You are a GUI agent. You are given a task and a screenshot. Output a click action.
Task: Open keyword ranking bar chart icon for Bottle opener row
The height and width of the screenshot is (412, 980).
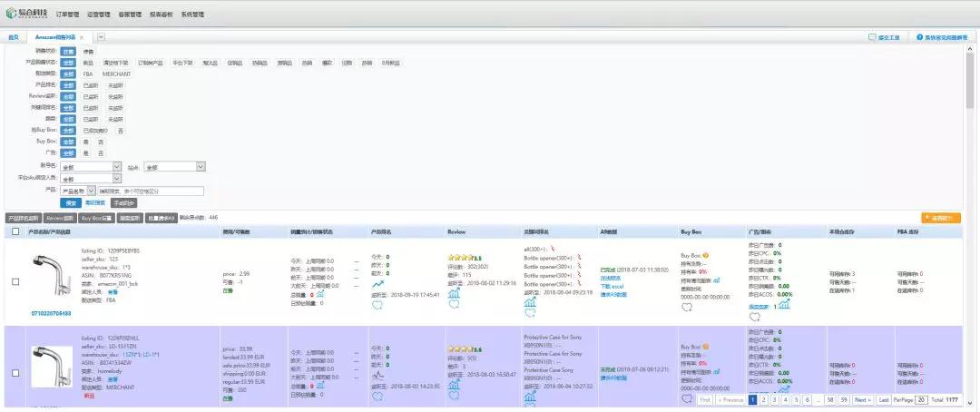tap(530, 302)
